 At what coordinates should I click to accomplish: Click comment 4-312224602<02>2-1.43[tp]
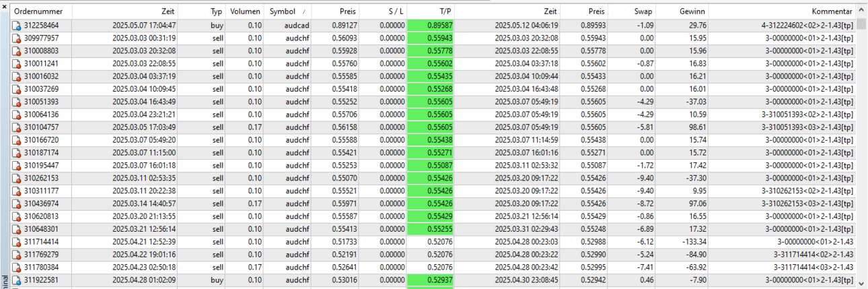(x=807, y=26)
